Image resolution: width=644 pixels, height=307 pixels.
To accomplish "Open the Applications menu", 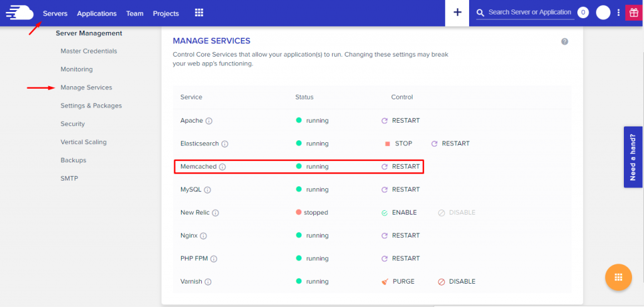I will [x=97, y=14].
